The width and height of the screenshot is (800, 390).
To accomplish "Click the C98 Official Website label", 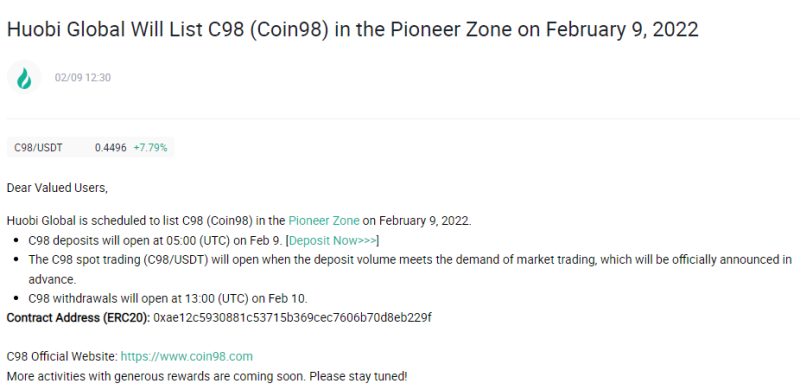I will coord(62,356).
